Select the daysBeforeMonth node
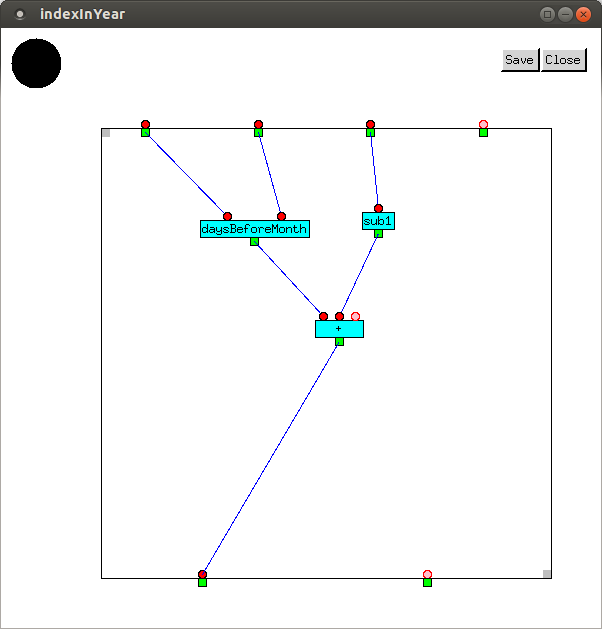 tap(254, 229)
